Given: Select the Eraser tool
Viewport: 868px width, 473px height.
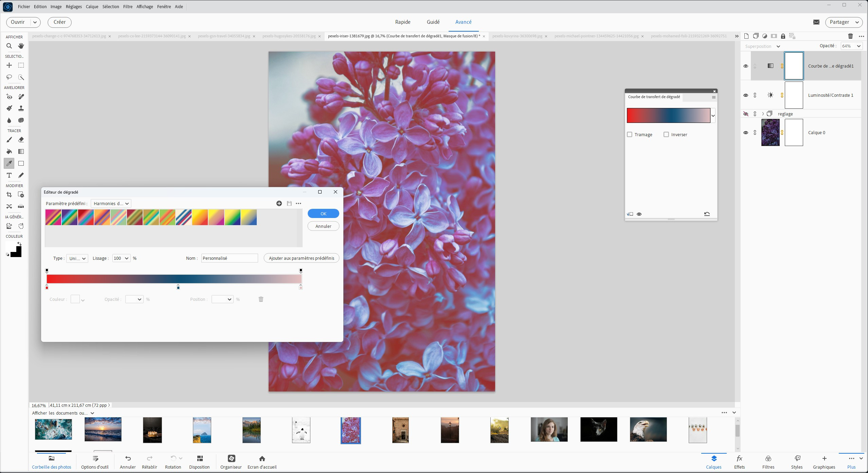Looking at the screenshot, I should click(x=21, y=140).
